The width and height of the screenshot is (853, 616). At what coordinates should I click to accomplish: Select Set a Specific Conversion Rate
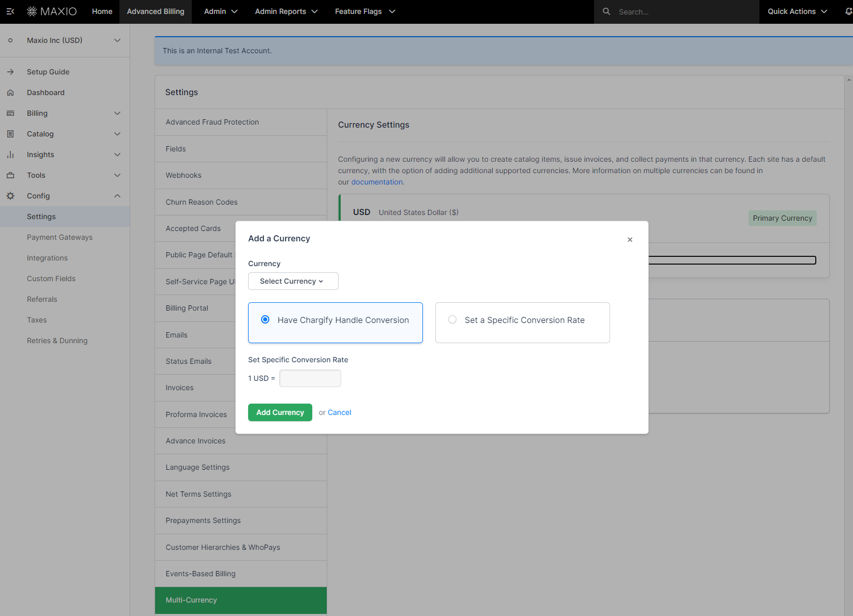pyautogui.click(x=452, y=320)
